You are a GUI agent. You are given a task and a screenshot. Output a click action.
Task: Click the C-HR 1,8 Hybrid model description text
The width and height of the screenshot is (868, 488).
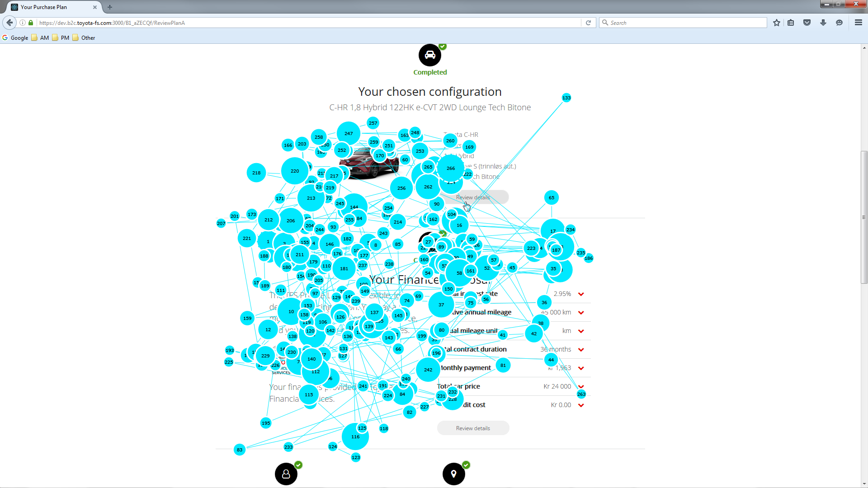[430, 108]
